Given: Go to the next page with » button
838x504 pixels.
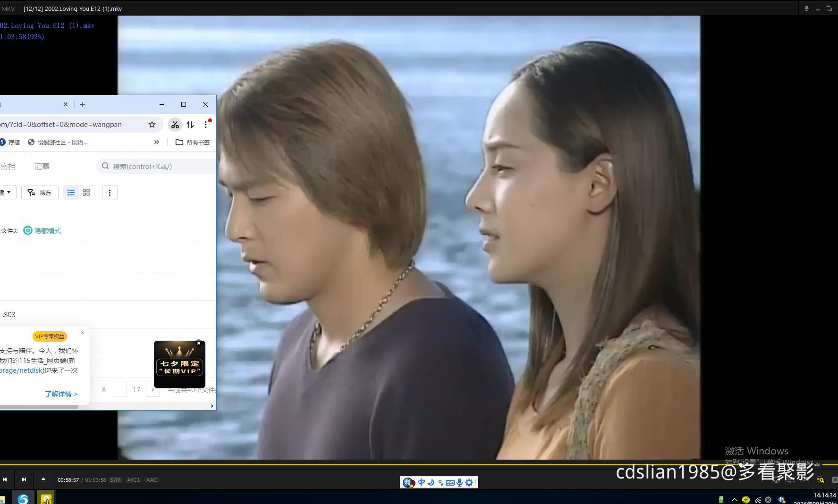Looking at the screenshot, I should [153, 390].
